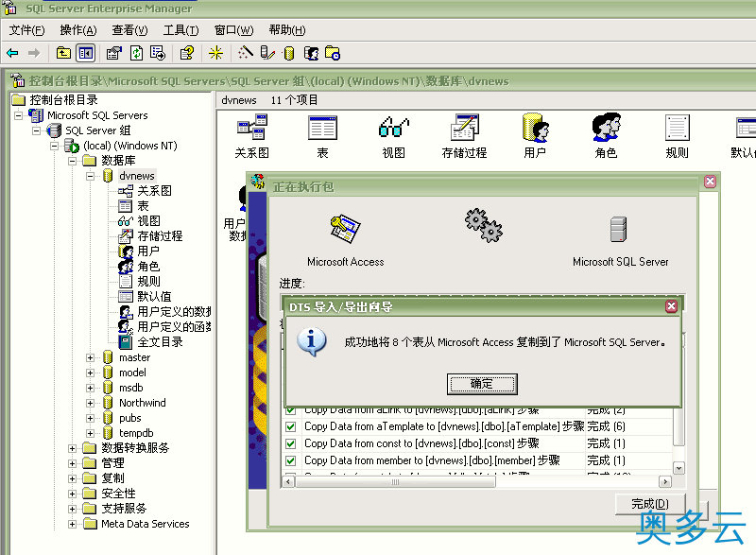Image resolution: width=756 pixels, height=555 pixels.
Task: Open the 视图 glasses icon in right pane
Action: point(393,128)
